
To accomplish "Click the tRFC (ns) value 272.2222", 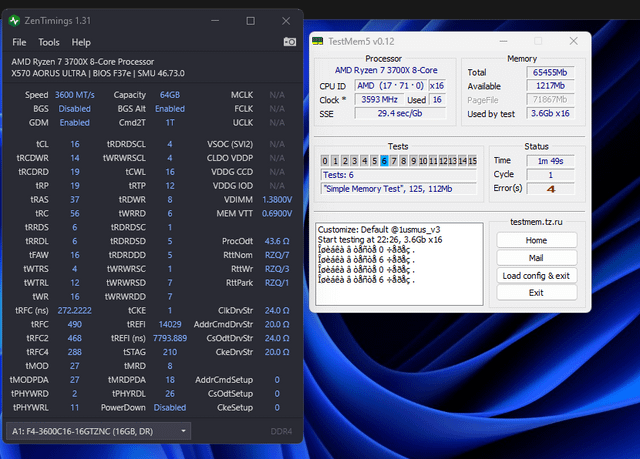I will click(75, 311).
